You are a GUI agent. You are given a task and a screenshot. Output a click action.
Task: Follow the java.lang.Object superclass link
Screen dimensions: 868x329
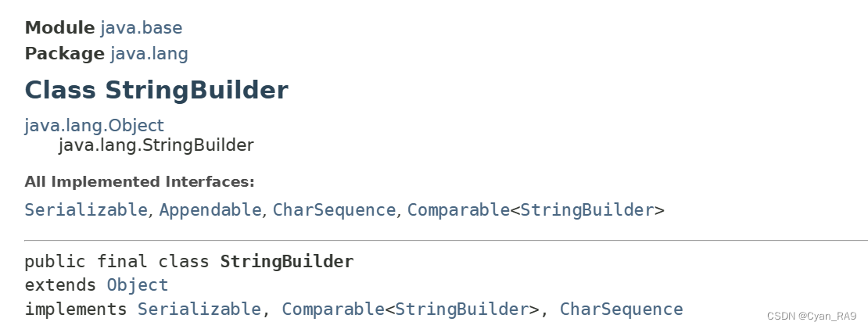(94, 126)
